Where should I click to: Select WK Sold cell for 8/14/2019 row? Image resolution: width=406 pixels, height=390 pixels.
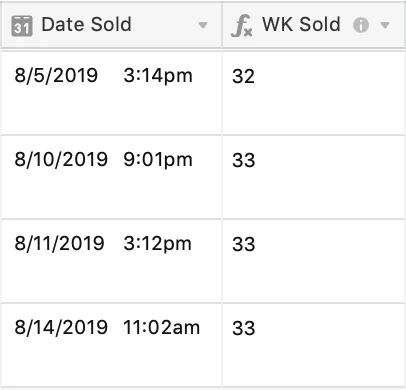pos(313,345)
